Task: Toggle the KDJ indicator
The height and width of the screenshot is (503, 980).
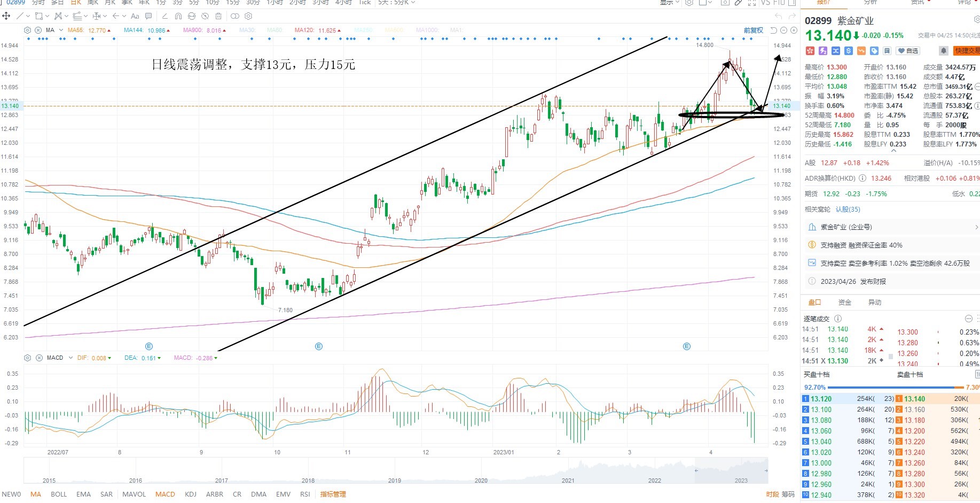Action: [x=191, y=494]
